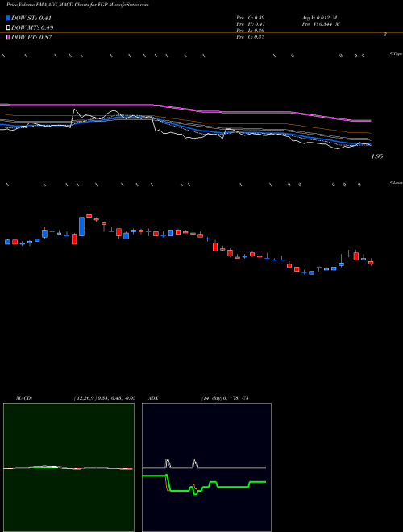Select the 'Pre O: 0.39' open value
Image resolution: width=403 pixels, height=532 pixels.
pos(251,17)
